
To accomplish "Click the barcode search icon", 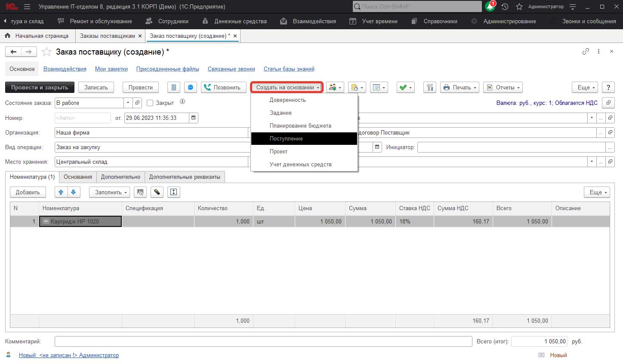I will (x=140, y=192).
